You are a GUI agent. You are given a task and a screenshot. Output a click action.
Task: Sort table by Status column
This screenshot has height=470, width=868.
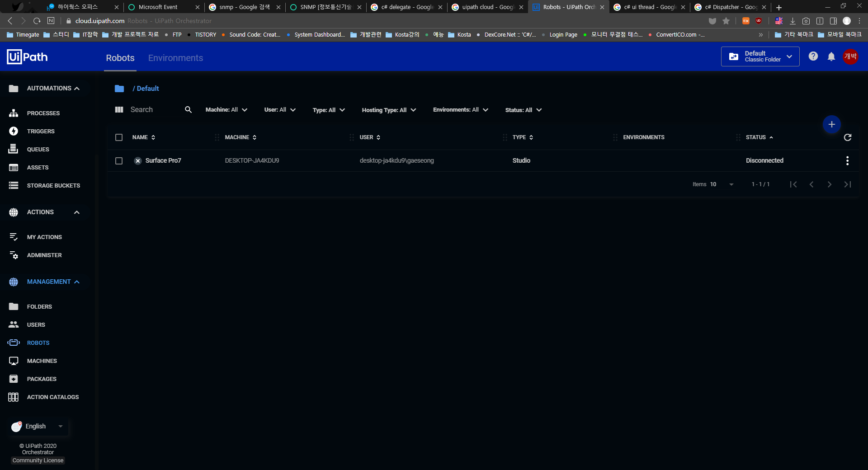click(759, 137)
